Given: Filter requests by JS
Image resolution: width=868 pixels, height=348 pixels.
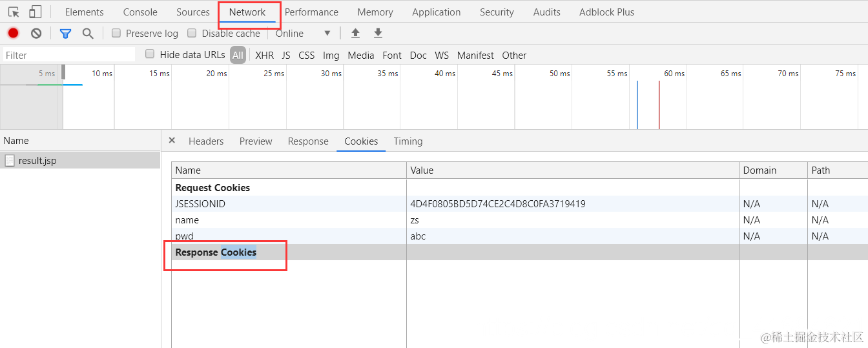Looking at the screenshot, I should 286,55.
